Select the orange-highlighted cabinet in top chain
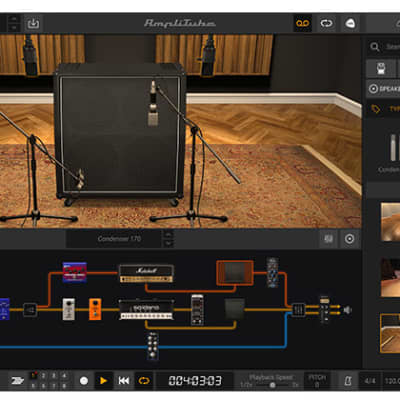This screenshot has height=400, width=400. 235,273
